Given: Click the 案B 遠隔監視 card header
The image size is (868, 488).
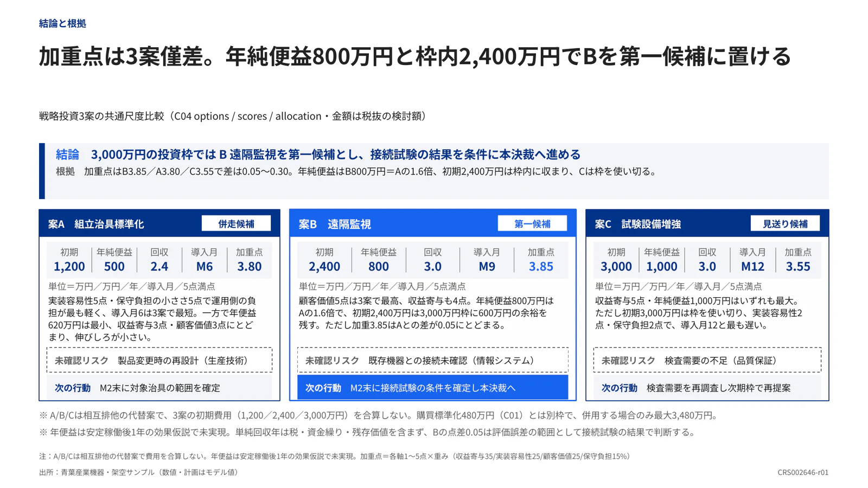Looking at the screenshot, I should [433, 223].
